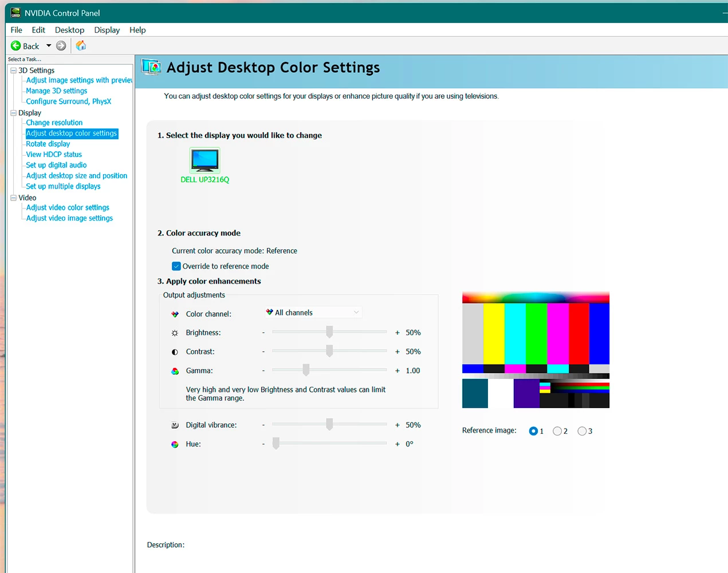Go to Change resolution
Image resolution: width=728 pixels, height=573 pixels.
click(54, 123)
